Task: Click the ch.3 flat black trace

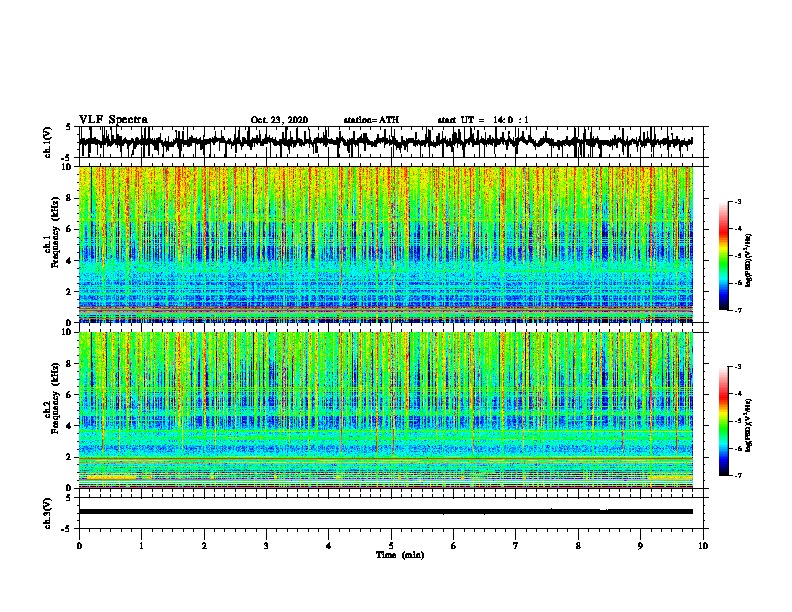Action: tap(385, 512)
